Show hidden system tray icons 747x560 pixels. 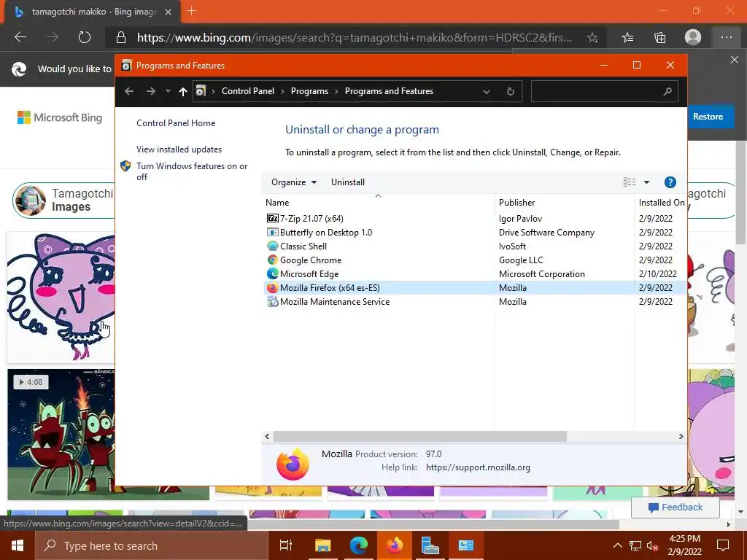pos(617,545)
